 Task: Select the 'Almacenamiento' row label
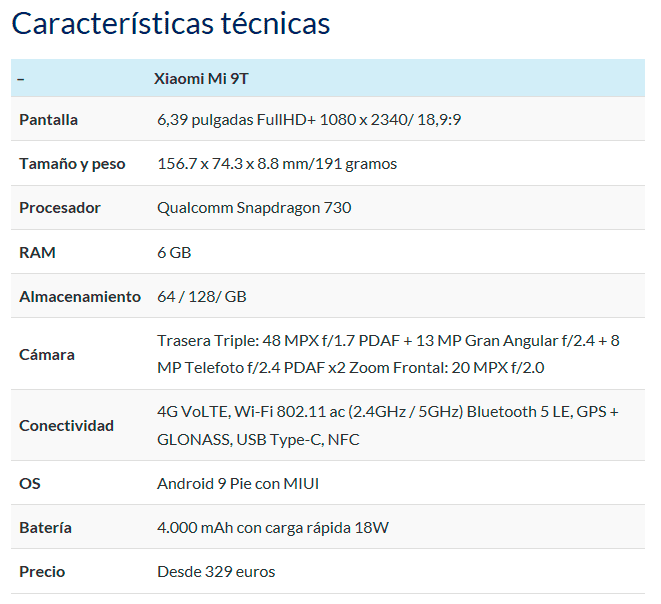[x=80, y=297]
